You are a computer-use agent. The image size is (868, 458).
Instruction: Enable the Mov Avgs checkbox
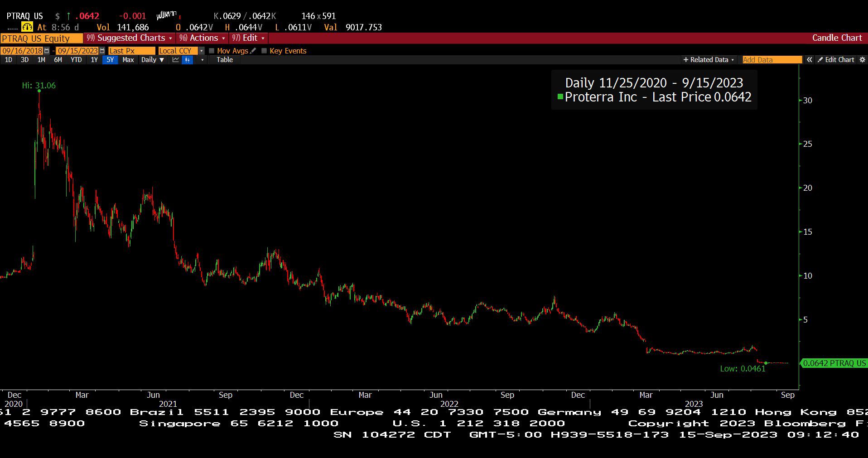point(211,51)
